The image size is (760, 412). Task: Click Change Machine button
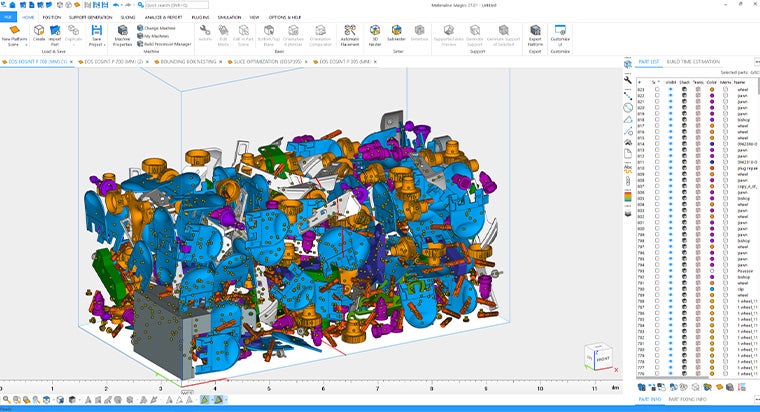156,28
